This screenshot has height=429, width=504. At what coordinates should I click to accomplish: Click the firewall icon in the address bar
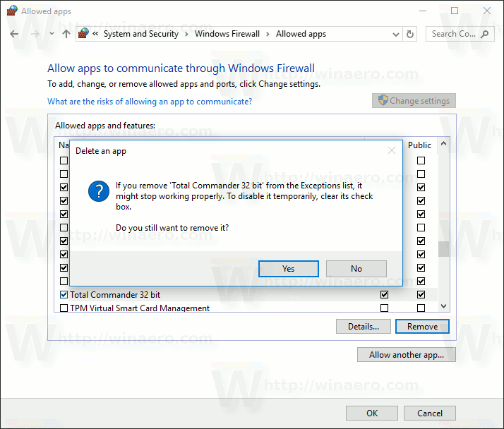pyautogui.click(x=83, y=33)
